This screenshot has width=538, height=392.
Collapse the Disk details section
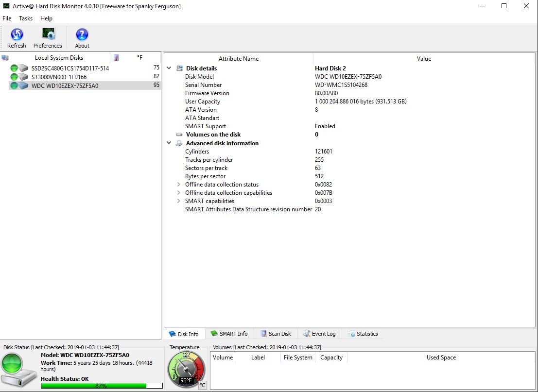pos(169,68)
